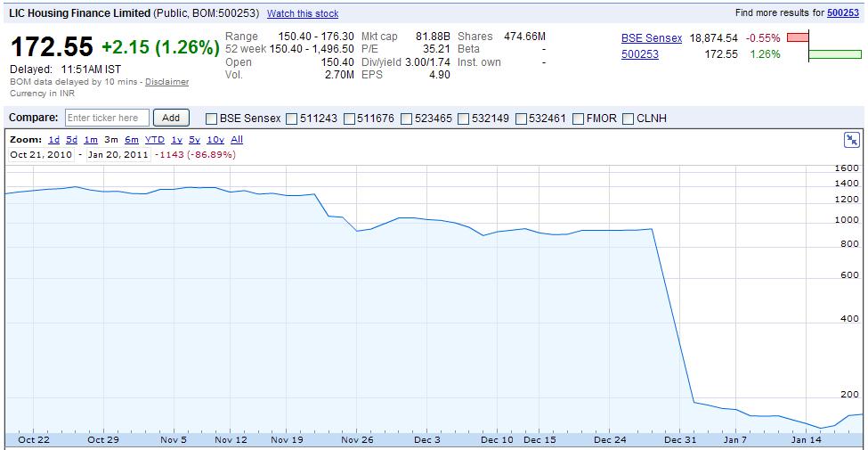
Task: Click the +2.15 (1.26%) price change
Action: click(160, 47)
